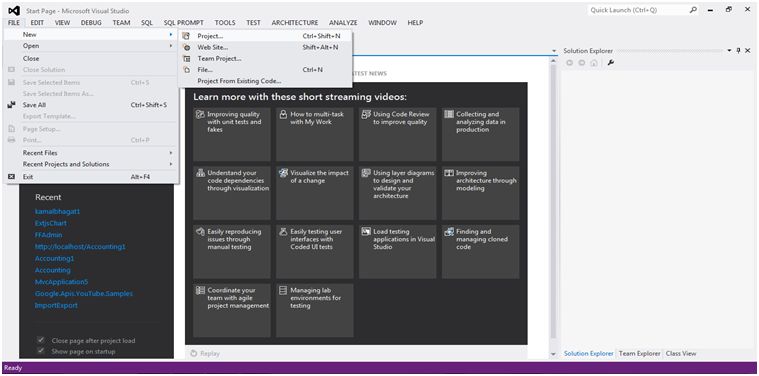This screenshot has width=759, height=376.
Task: Open recent project Google.Apis.YouTube.Samples
Action: (x=84, y=294)
